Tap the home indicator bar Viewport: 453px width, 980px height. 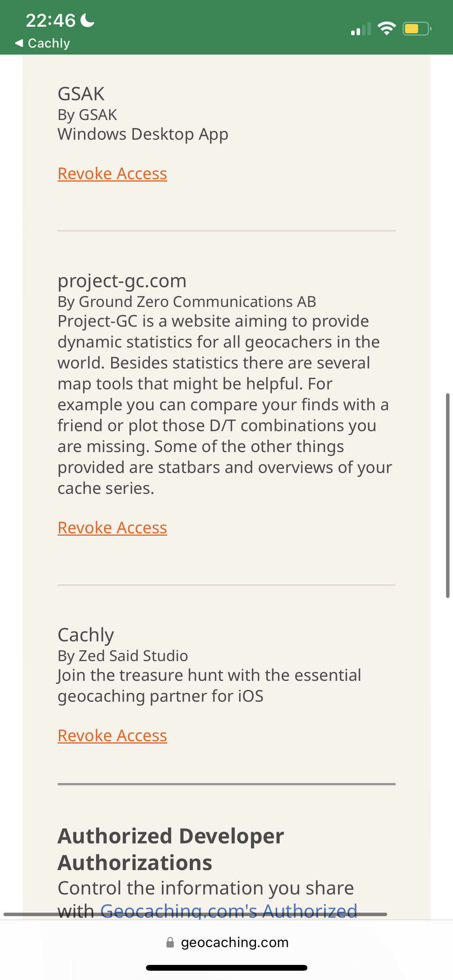(x=226, y=968)
